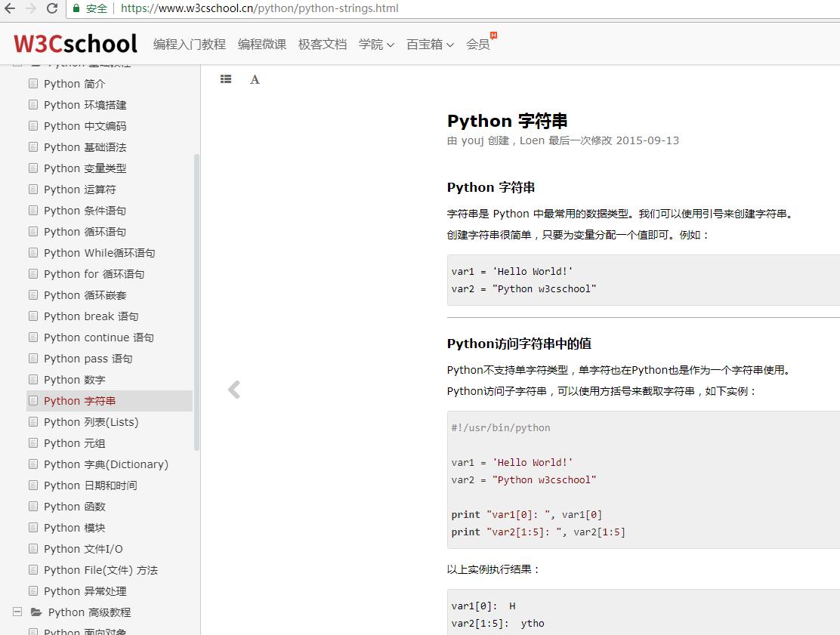
Task: Open the Python 列表(Lists) page
Action: tap(92, 422)
